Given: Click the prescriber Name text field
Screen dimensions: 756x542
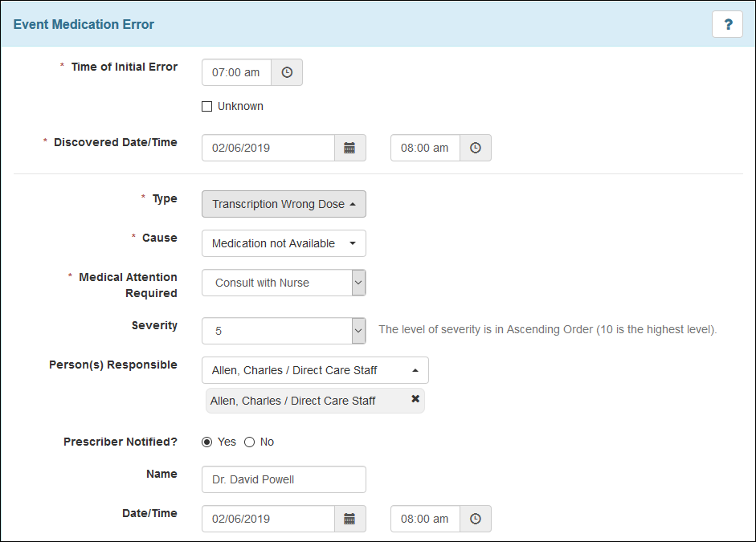Looking at the screenshot, I should 284,479.
